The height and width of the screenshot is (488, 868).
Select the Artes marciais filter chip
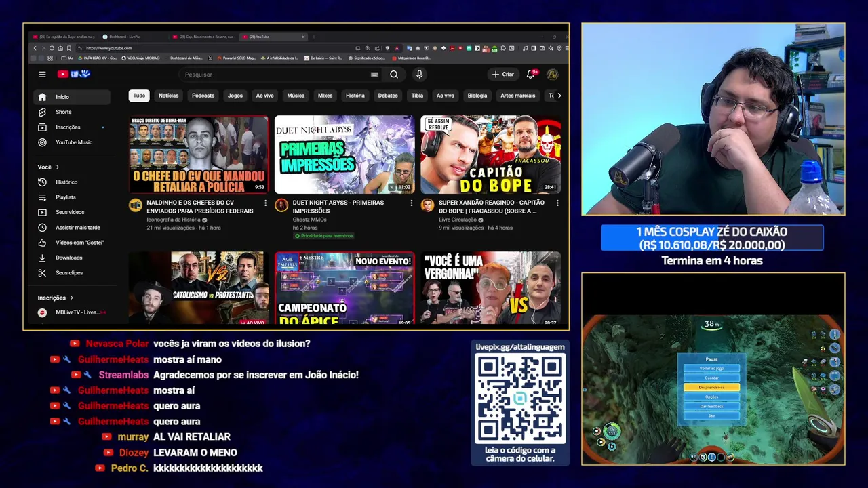click(518, 96)
